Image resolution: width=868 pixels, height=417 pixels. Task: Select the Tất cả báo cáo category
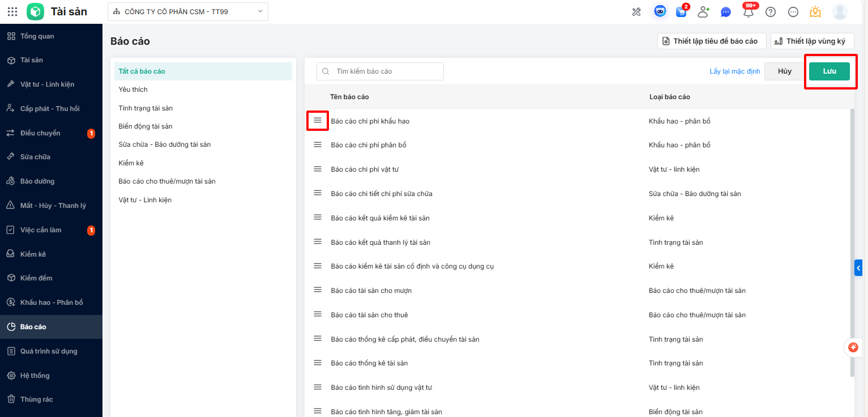pyautogui.click(x=203, y=71)
